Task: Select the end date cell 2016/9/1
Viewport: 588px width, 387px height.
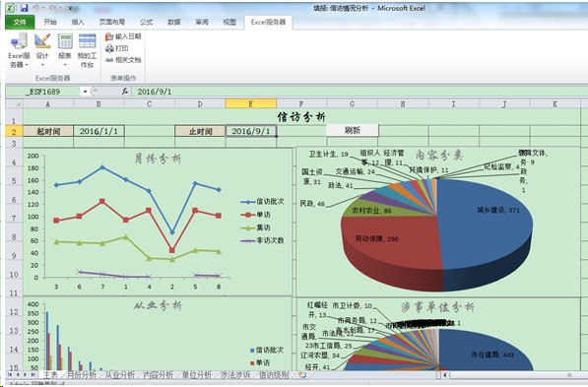Action: pyautogui.click(x=251, y=131)
